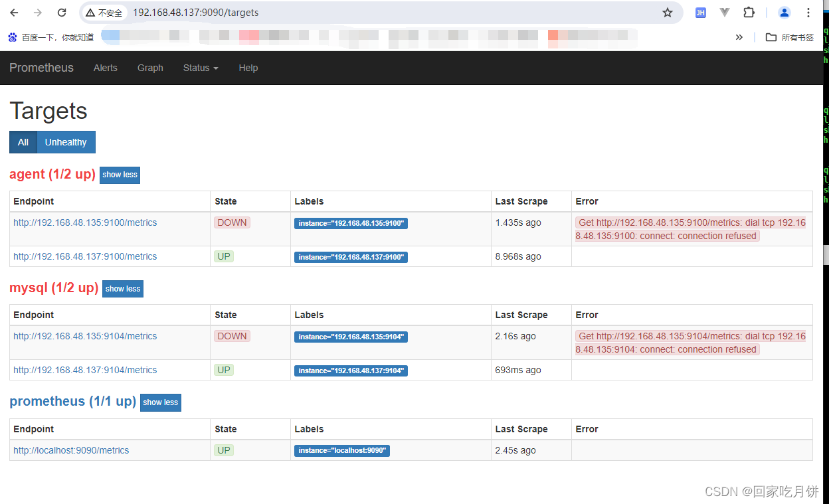The image size is (829, 504).
Task: Click the 1.435s ago last scrape value
Action: click(x=518, y=222)
